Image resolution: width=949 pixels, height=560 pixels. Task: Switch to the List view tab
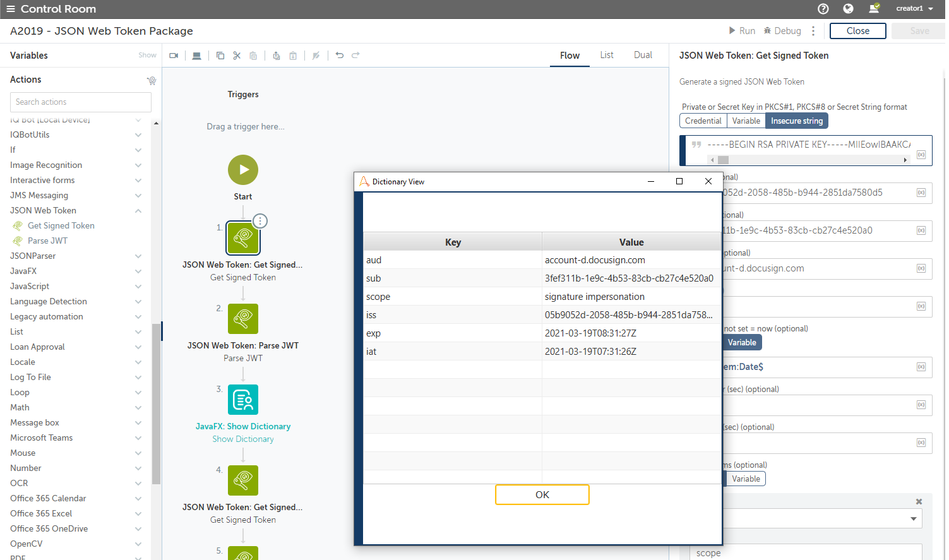tap(607, 56)
